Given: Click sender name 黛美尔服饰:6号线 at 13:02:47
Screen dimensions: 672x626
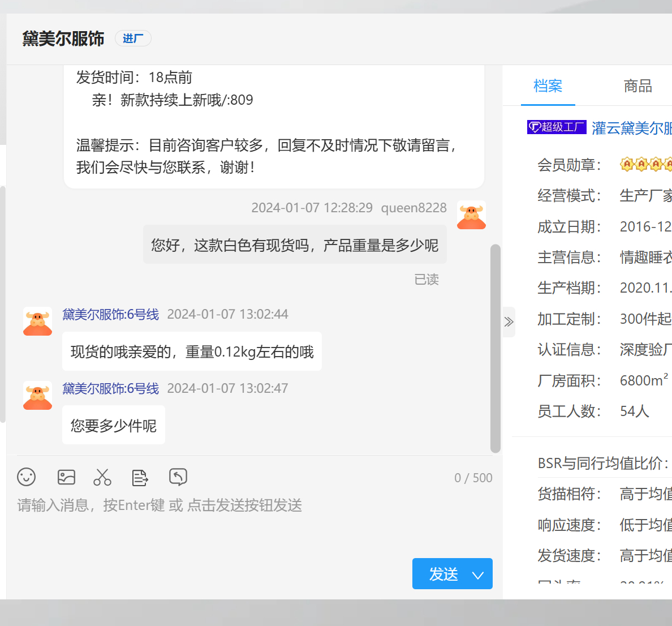Looking at the screenshot, I should click(111, 388).
